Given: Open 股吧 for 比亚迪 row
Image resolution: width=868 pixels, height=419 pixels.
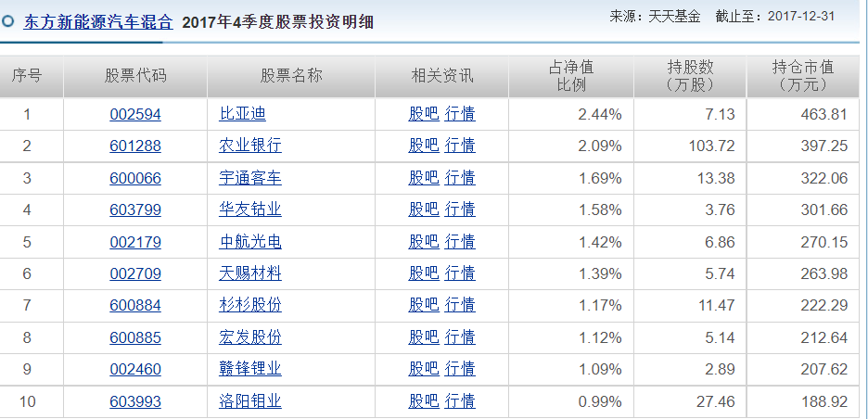Looking at the screenshot, I should [424, 114].
